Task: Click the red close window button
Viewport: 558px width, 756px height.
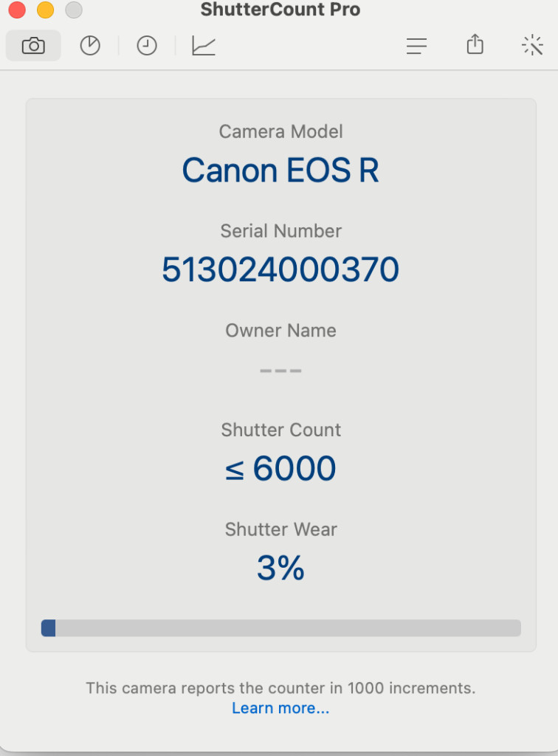Action: tap(17, 10)
